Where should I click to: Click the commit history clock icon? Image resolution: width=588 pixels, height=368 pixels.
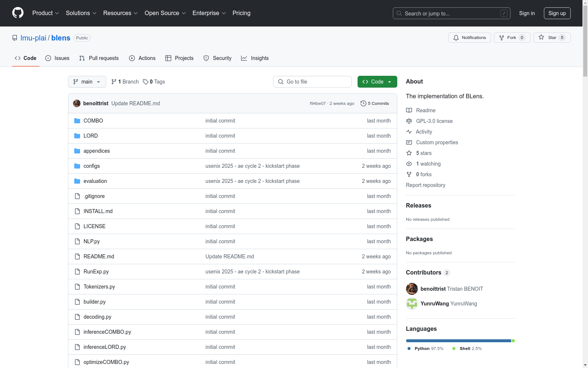pyautogui.click(x=363, y=103)
